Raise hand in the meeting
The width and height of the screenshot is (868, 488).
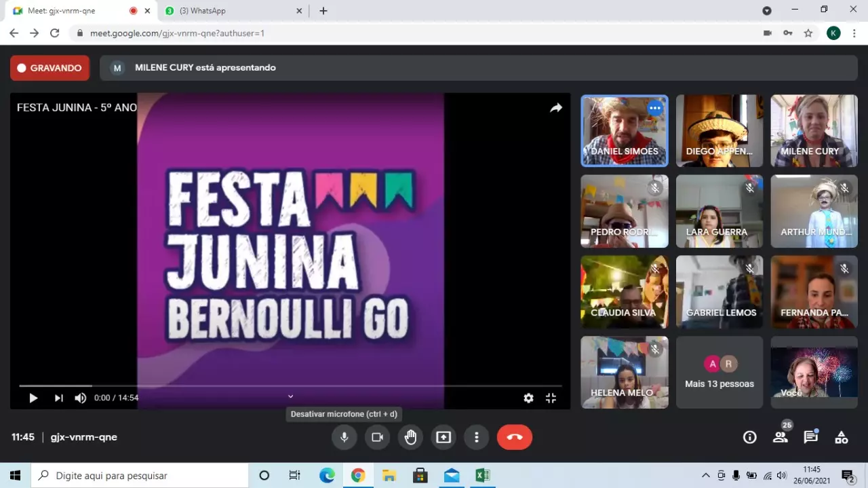point(411,437)
